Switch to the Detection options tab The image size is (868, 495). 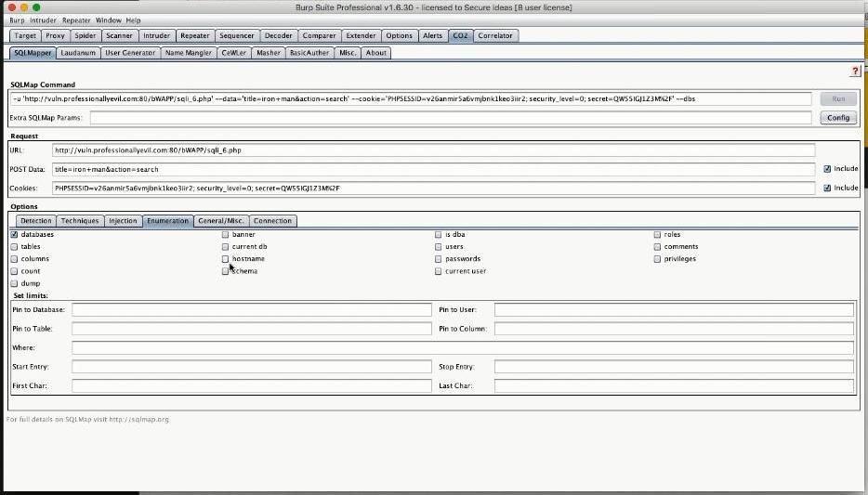pyautogui.click(x=36, y=221)
